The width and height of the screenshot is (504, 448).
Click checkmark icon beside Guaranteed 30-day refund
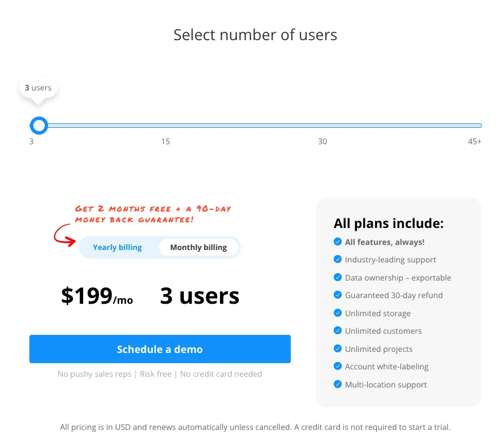[338, 295]
